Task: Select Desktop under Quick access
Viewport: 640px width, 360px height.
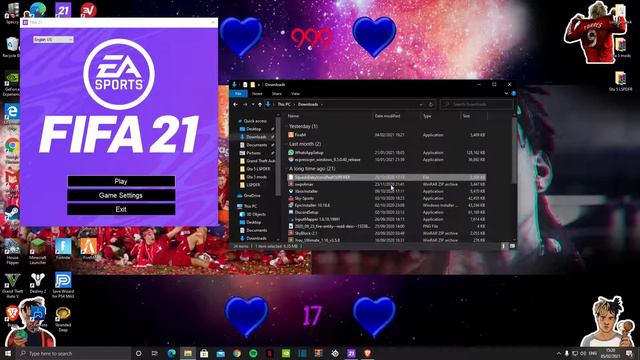Action: 253,129
